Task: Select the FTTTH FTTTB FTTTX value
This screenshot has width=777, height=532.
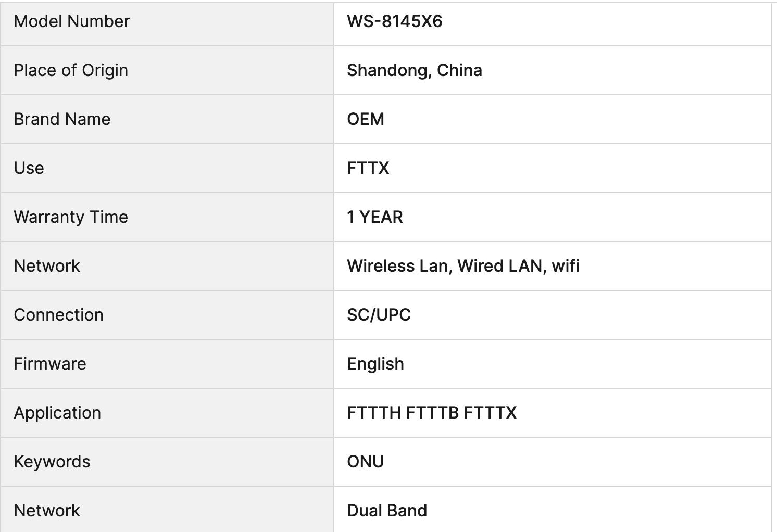Action: coord(432,413)
